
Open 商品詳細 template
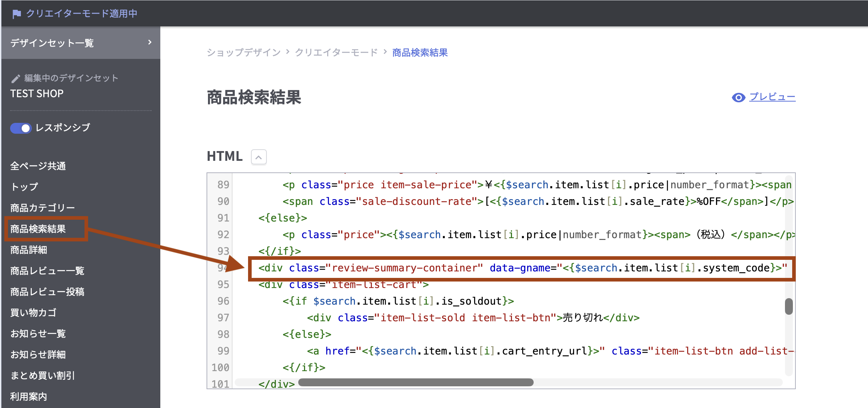tap(29, 250)
